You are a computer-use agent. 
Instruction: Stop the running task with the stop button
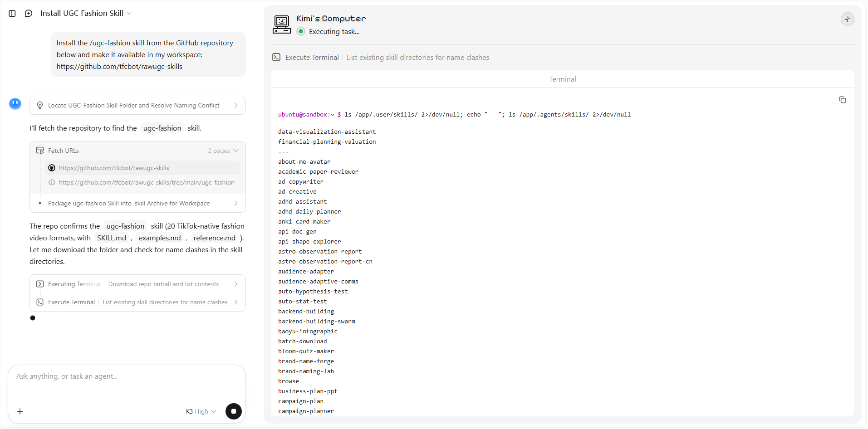(x=234, y=411)
